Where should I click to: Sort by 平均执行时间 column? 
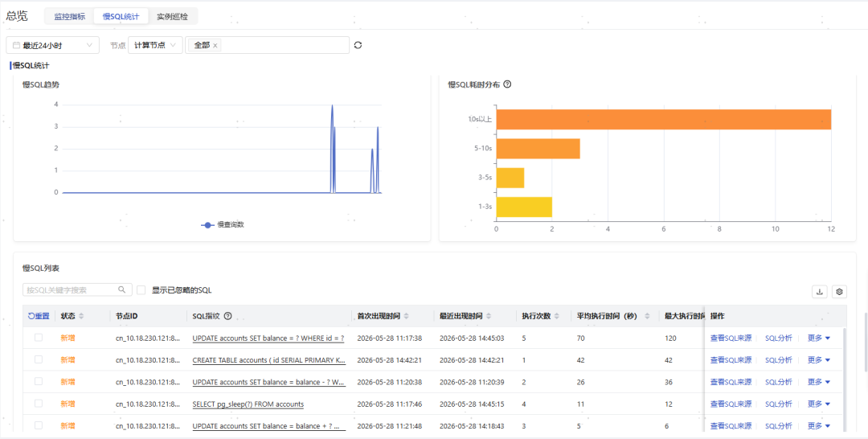coord(645,316)
